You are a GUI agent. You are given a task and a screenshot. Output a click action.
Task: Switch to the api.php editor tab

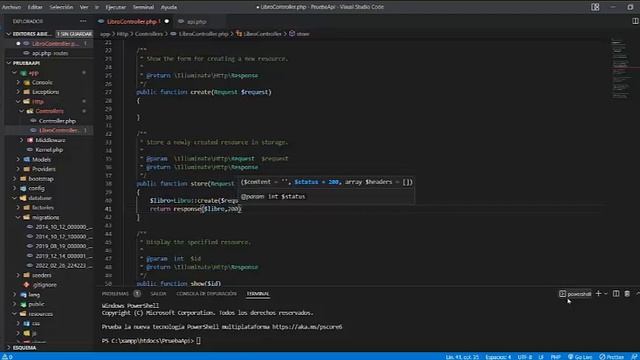(196, 22)
